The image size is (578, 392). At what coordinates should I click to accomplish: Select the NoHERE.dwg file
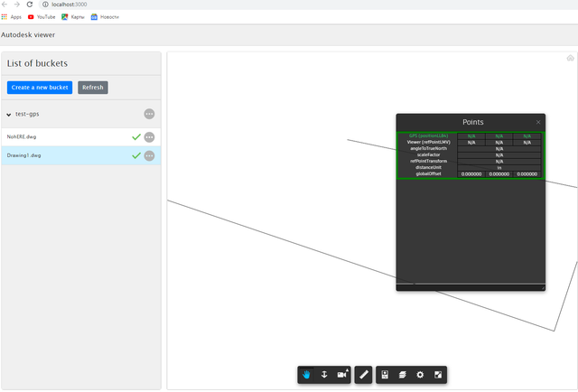point(81,136)
